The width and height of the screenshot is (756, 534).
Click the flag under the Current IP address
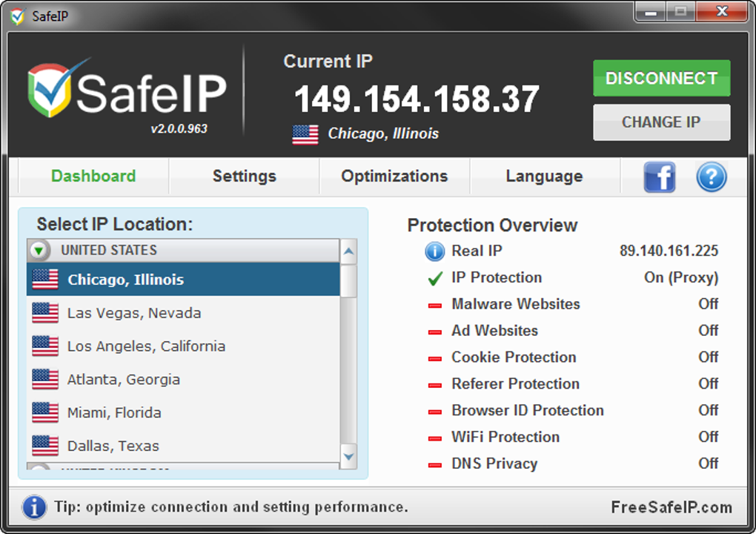305,134
